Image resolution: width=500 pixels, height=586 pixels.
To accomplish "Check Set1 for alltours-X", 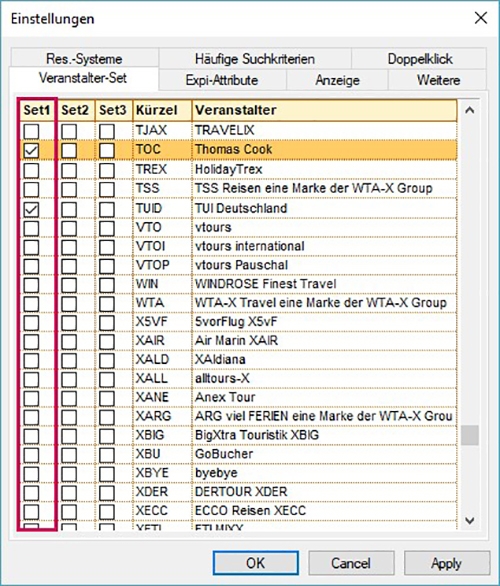I will click(x=31, y=379).
